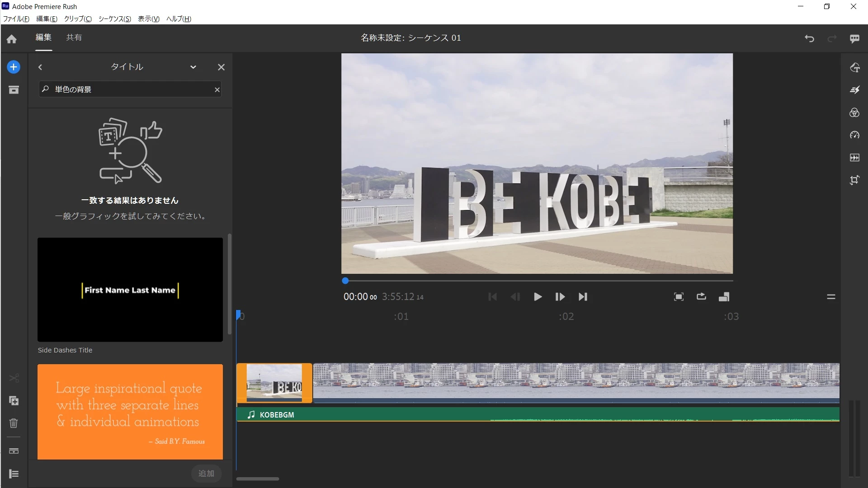Open the シーケンス(S) menu
The width and height of the screenshot is (868, 488).
pyautogui.click(x=114, y=19)
